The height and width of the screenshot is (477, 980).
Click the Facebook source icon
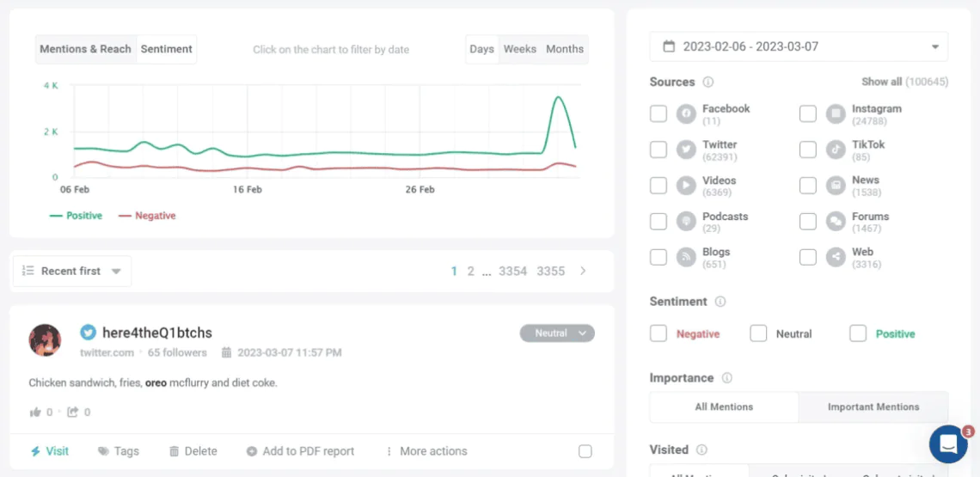pyautogui.click(x=686, y=114)
